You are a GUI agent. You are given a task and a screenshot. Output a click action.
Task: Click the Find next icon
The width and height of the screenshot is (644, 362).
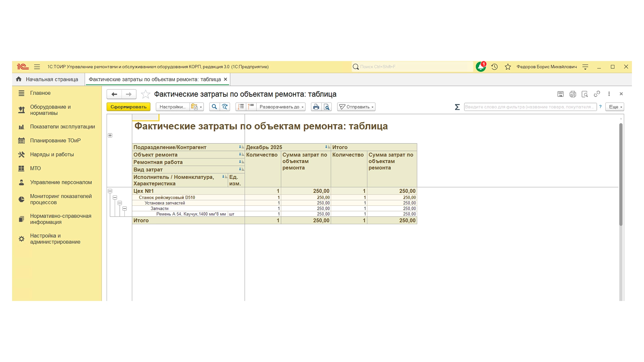click(225, 107)
